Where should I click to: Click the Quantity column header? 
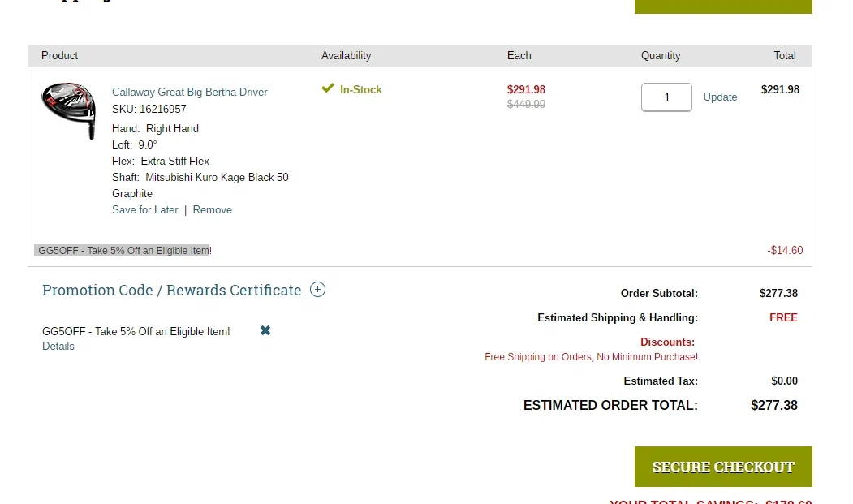660,55
